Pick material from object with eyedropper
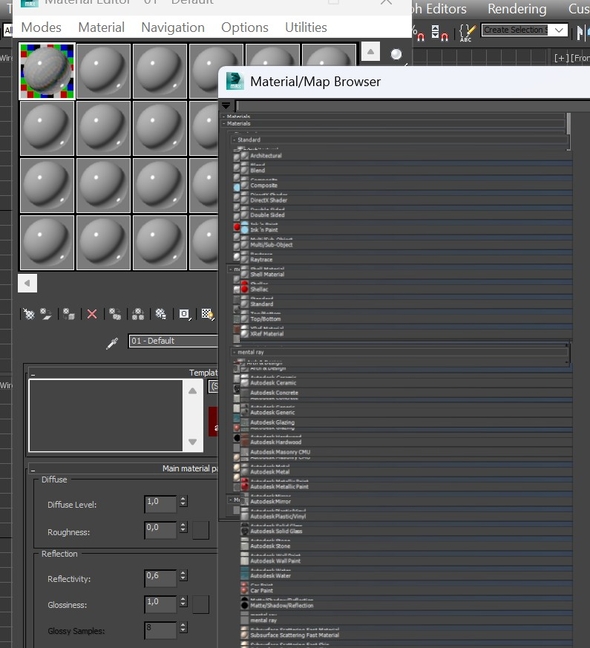590x648 pixels. pyautogui.click(x=112, y=343)
